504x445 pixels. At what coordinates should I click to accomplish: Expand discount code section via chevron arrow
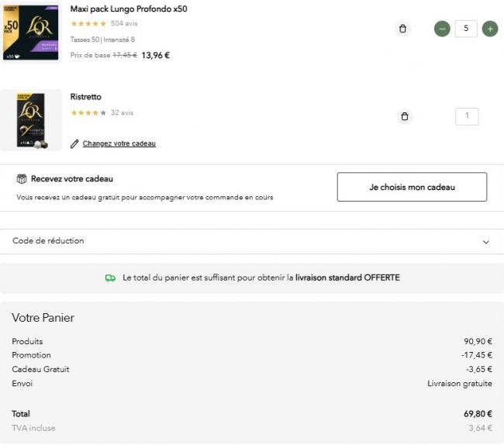coord(486,242)
